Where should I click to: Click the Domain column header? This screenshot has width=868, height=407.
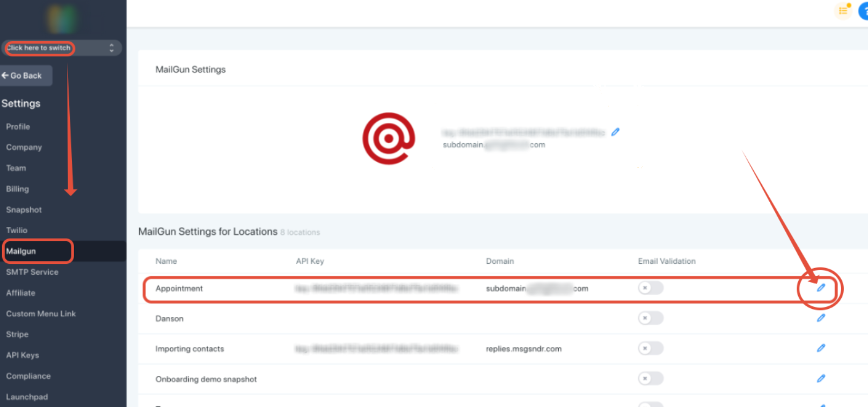pyautogui.click(x=500, y=261)
